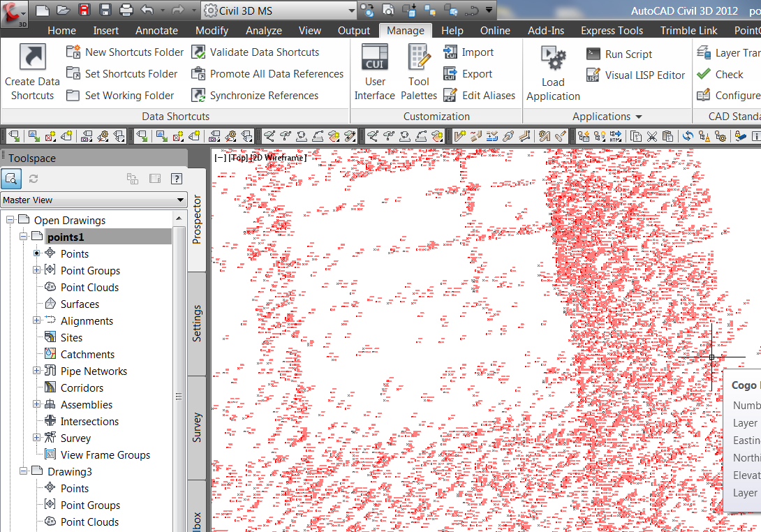Collapse the points1 drawing node
Viewport: 761px width, 532px height.
click(x=23, y=237)
